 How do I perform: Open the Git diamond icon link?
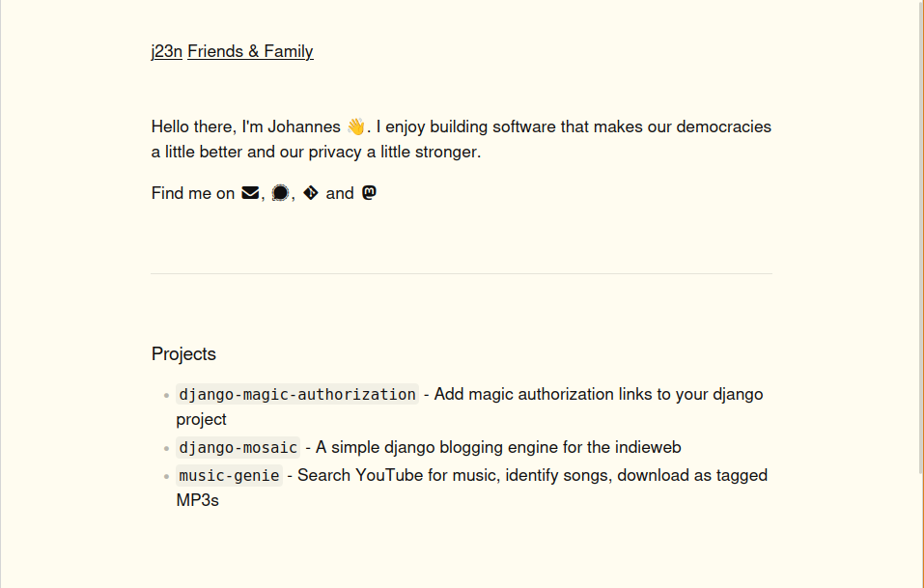coord(310,193)
